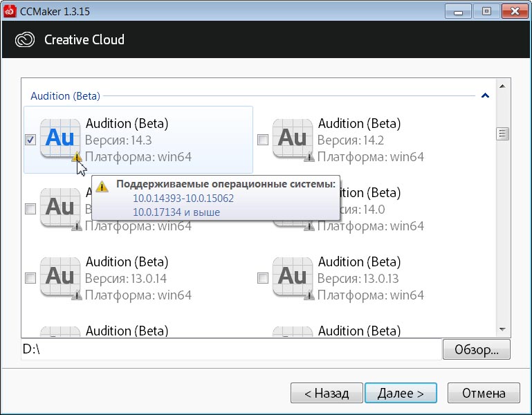Click the warning icon on version 14.2
The image size is (532, 415).
tap(309, 157)
